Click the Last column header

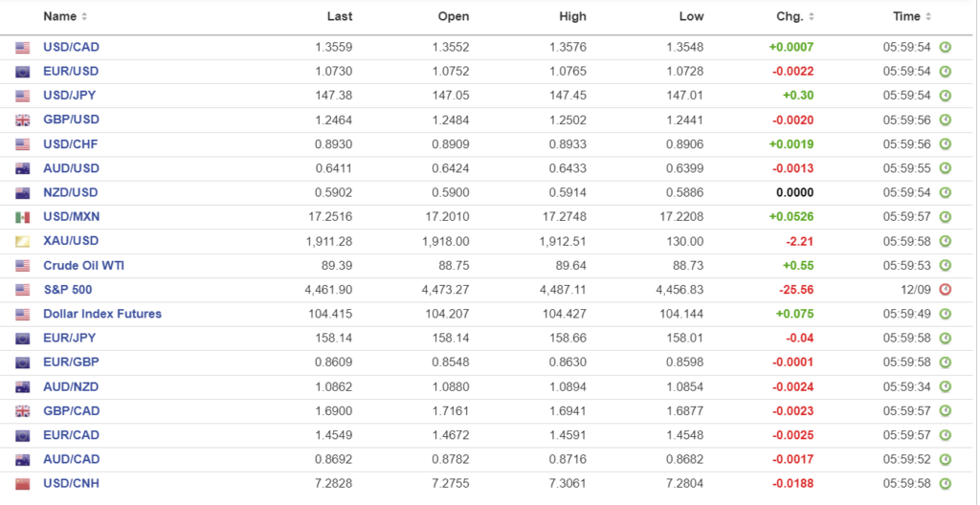coord(340,16)
